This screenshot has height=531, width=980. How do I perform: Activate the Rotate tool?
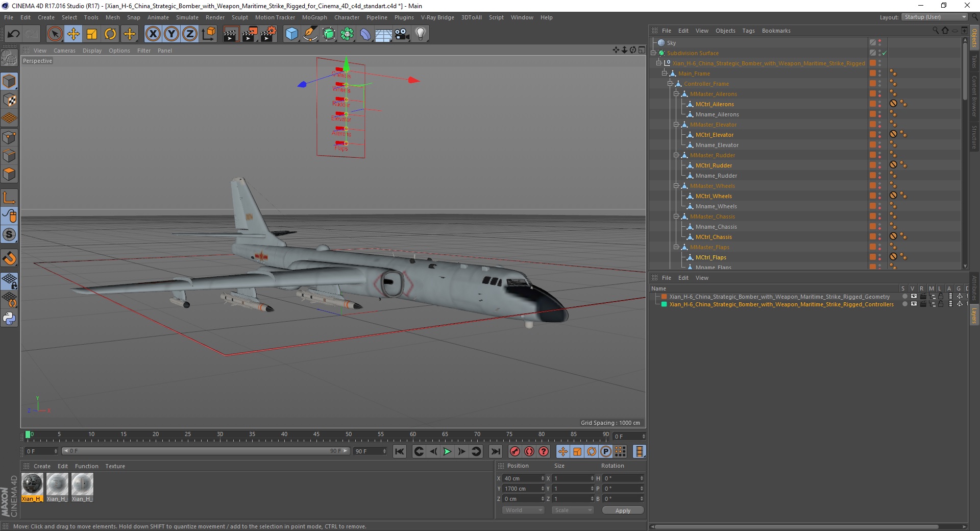(x=110, y=34)
